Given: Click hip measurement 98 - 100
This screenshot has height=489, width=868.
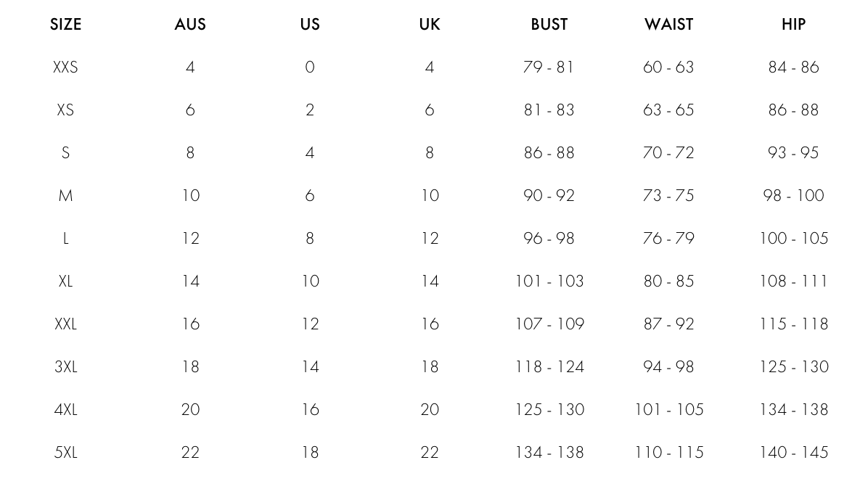Looking at the screenshot, I should (x=793, y=196).
